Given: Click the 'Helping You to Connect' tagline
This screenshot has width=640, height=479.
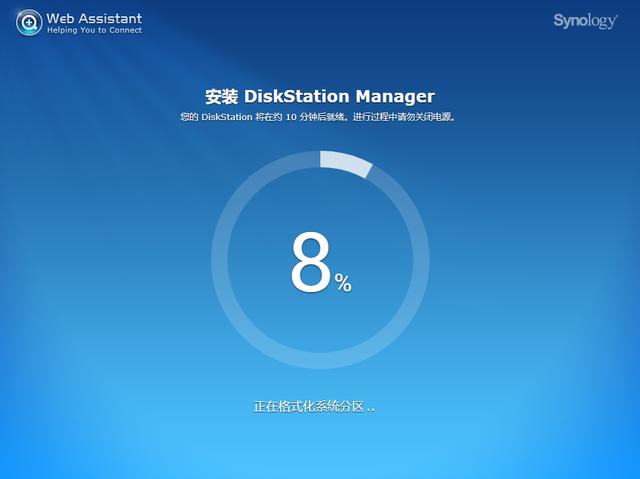Looking at the screenshot, I should click(x=94, y=31).
